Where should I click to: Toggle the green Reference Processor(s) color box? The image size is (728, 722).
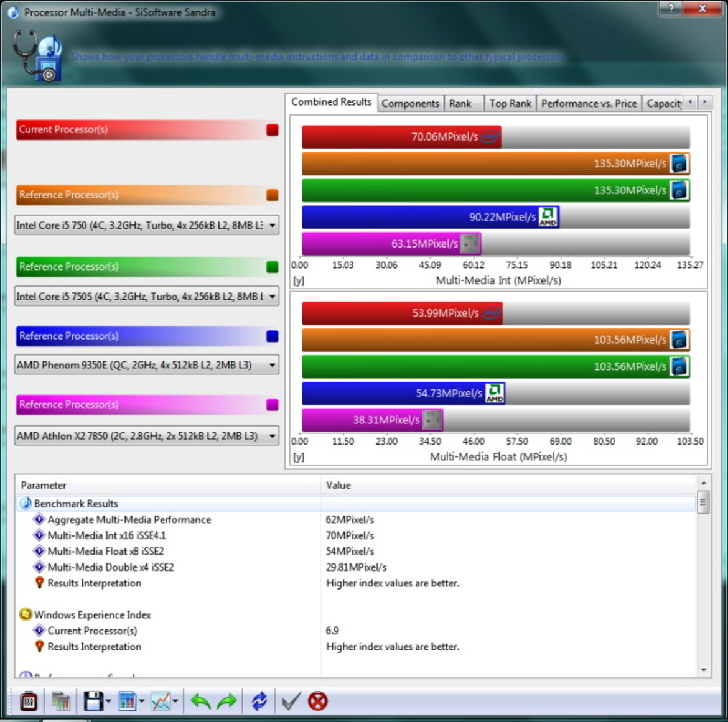[x=273, y=267]
